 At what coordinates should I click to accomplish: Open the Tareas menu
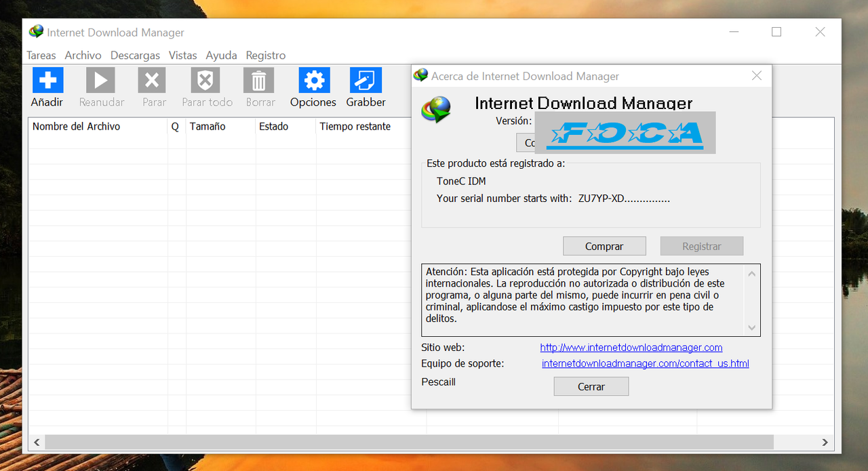coord(41,56)
